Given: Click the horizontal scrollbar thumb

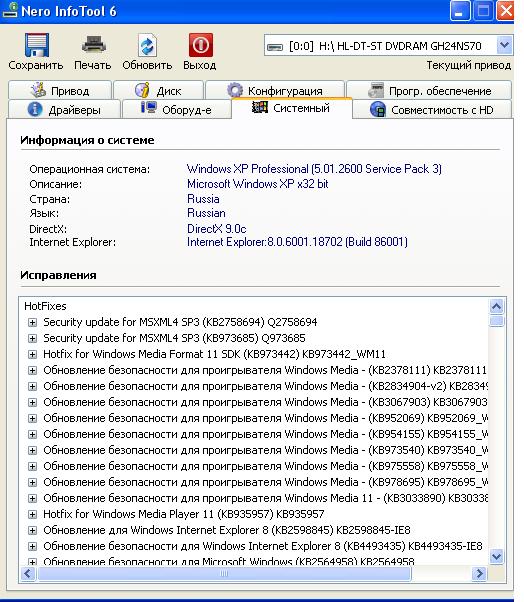Looking at the screenshot, I should pos(224,574).
